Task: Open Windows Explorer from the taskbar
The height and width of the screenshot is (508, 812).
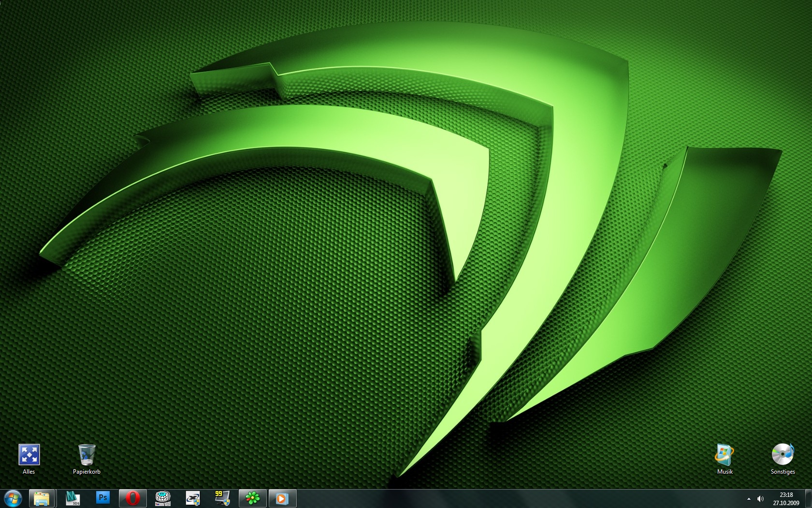Action: (42, 498)
